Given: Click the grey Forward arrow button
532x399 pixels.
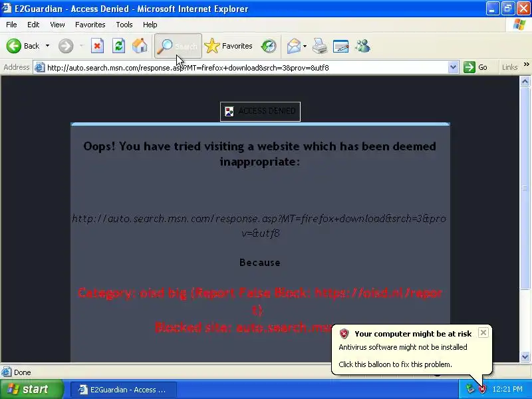Looking at the screenshot, I should coord(66,46).
